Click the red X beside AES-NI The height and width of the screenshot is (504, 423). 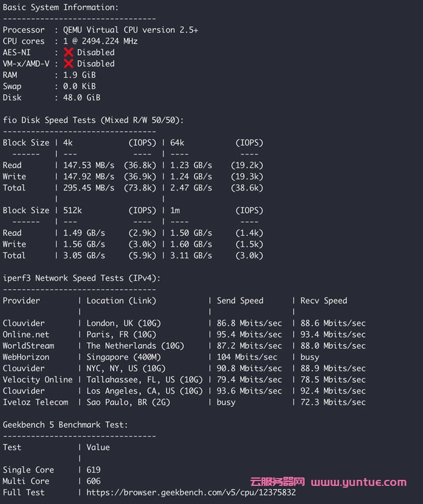click(68, 53)
